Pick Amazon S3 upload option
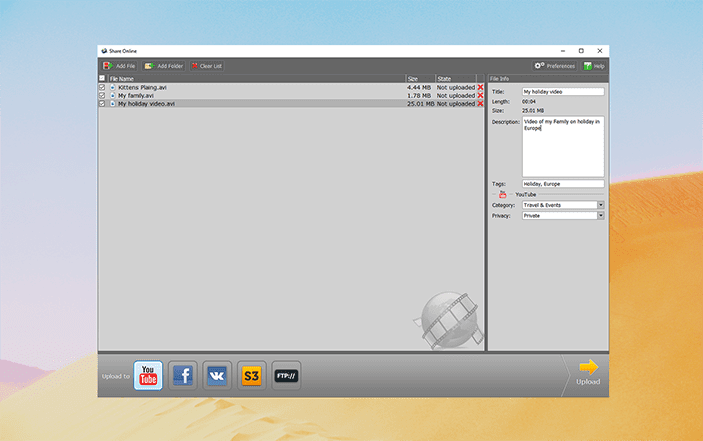The width and height of the screenshot is (703, 441). tap(252, 376)
